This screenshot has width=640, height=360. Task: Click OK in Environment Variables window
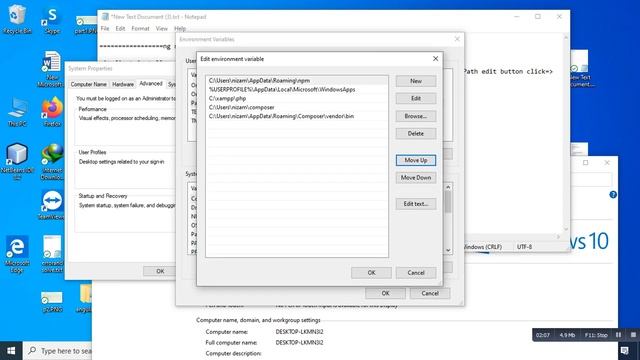point(385,293)
